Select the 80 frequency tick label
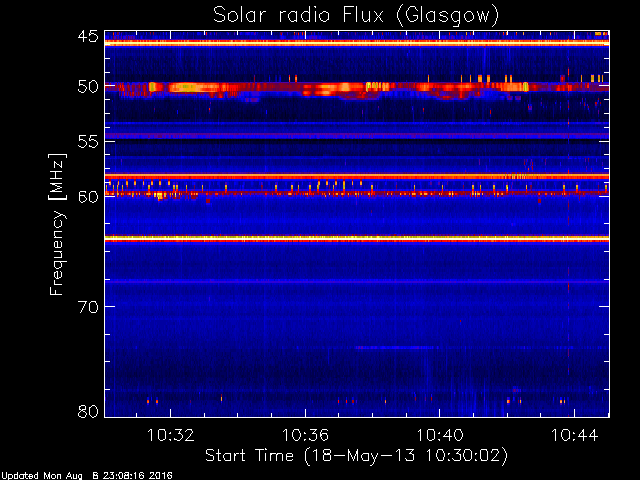Viewport: 640px width, 480px height. click(x=88, y=411)
